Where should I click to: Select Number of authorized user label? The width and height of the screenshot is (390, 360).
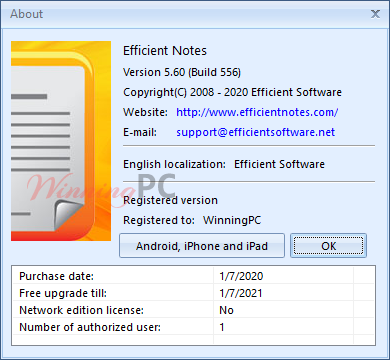tap(90, 327)
